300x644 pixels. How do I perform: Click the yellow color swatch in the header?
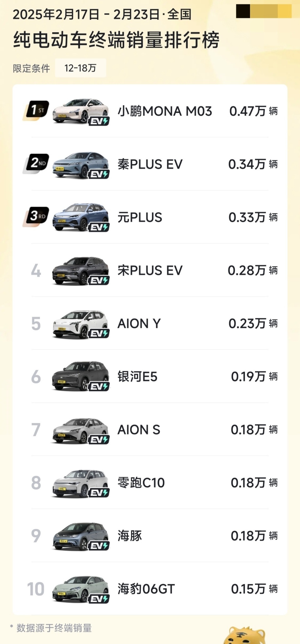pyautogui.click(x=285, y=11)
